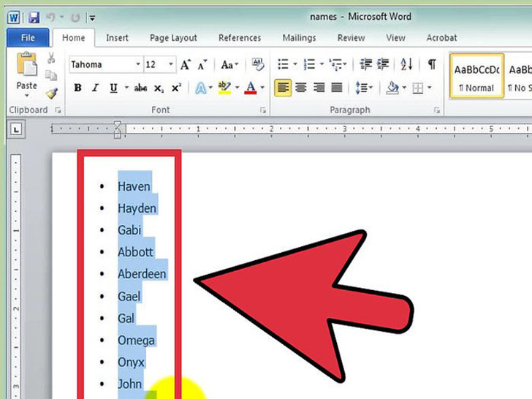Image resolution: width=532 pixels, height=399 pixels.
Task: Switch to the Insert tab
Action: (x=117, y=38)
